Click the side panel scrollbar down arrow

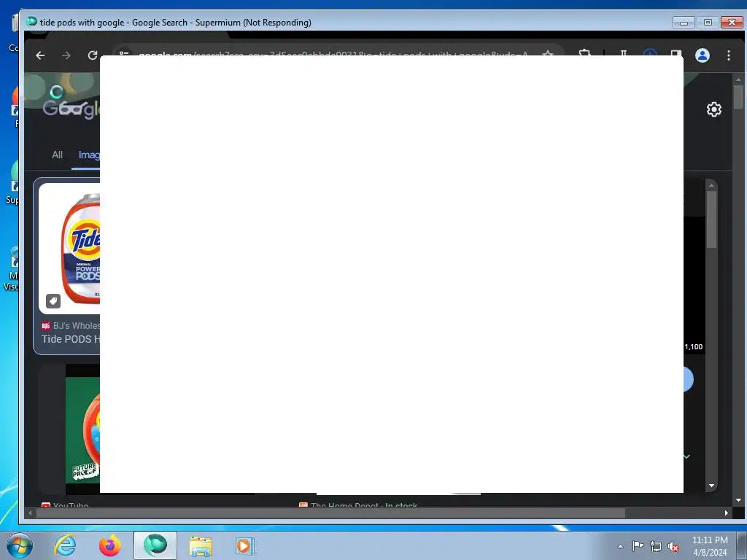711,486
